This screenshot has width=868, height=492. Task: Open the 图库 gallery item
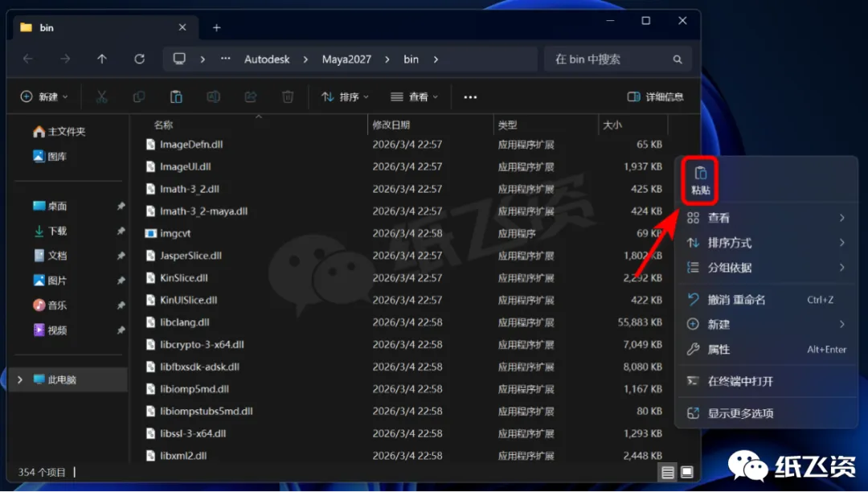click(x=50, y=157)
